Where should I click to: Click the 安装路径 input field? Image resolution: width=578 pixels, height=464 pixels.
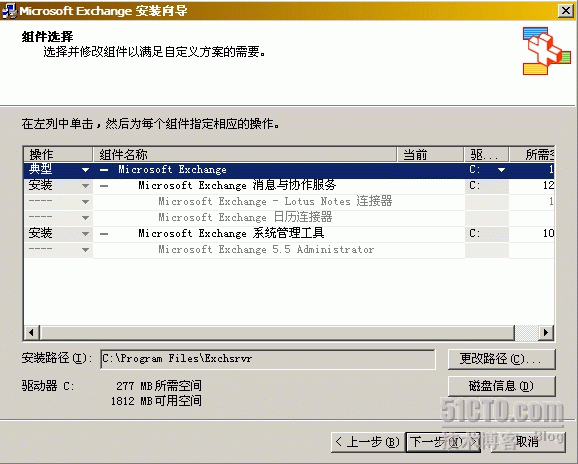click(268, 359)
